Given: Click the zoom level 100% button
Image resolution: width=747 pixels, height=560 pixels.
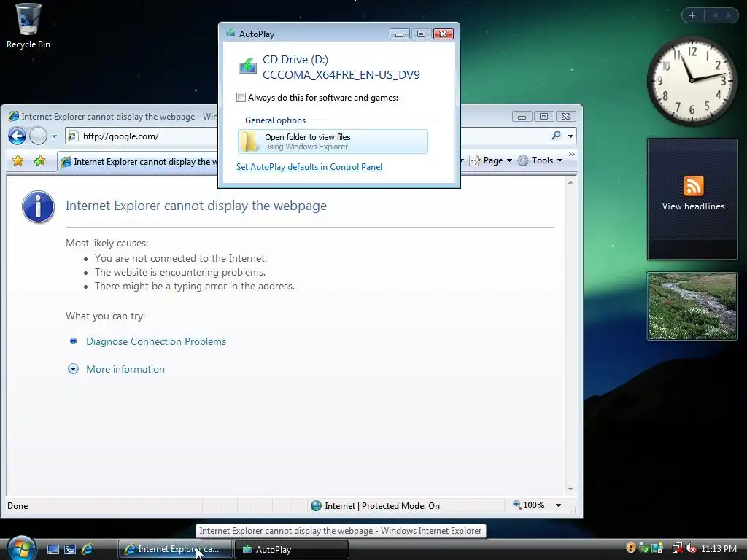Looking at the screenshot, I should tap(529, 505).
